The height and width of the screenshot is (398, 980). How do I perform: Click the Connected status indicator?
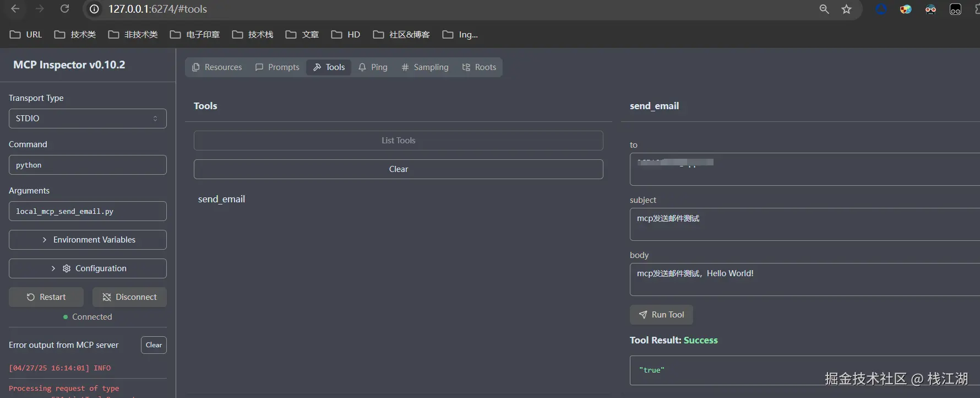click(88, 317)
